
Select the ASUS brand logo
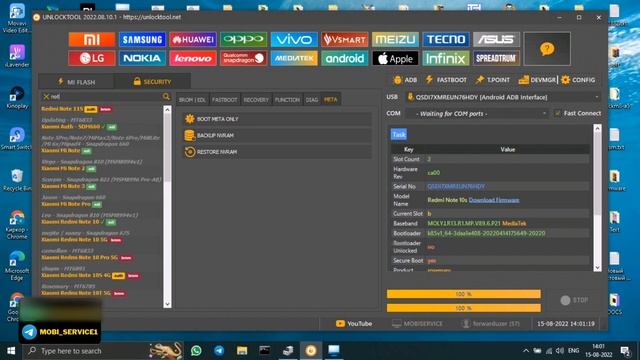(496, 40)
